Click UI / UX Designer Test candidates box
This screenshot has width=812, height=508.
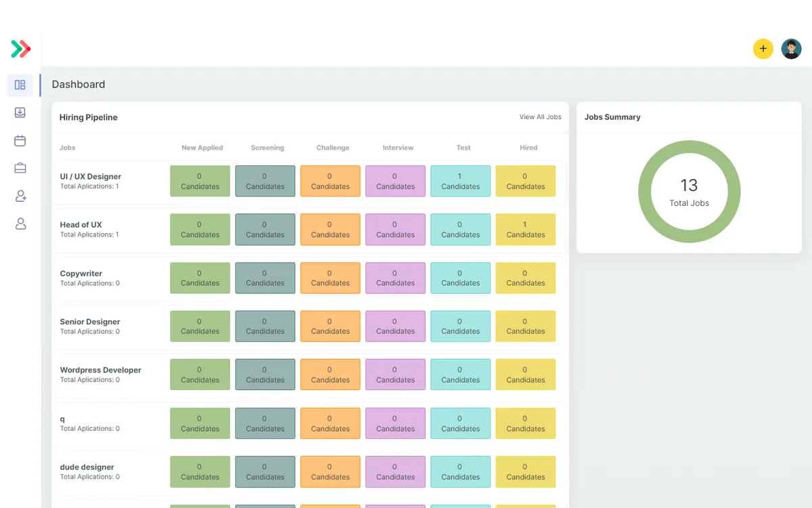pyautogui.click(x=460, y=181)
